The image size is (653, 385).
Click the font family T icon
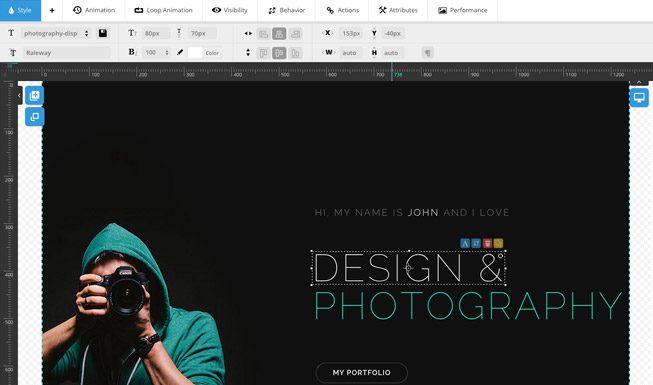(13, 52)
